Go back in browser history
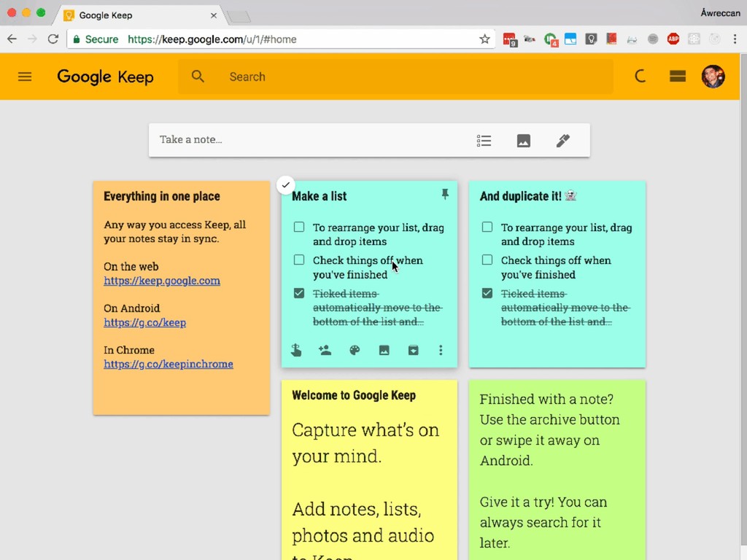The height and width of the screenshot is (560, 747). [12, 39]
